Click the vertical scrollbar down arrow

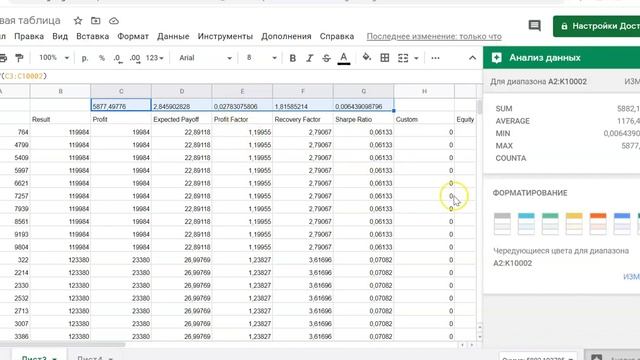point(480,337)
